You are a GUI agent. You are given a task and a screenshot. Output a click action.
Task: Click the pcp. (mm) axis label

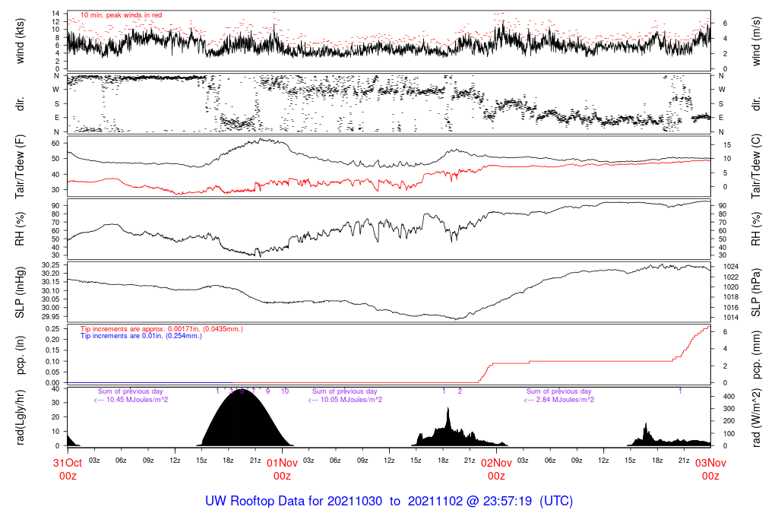tap(757, 354)
